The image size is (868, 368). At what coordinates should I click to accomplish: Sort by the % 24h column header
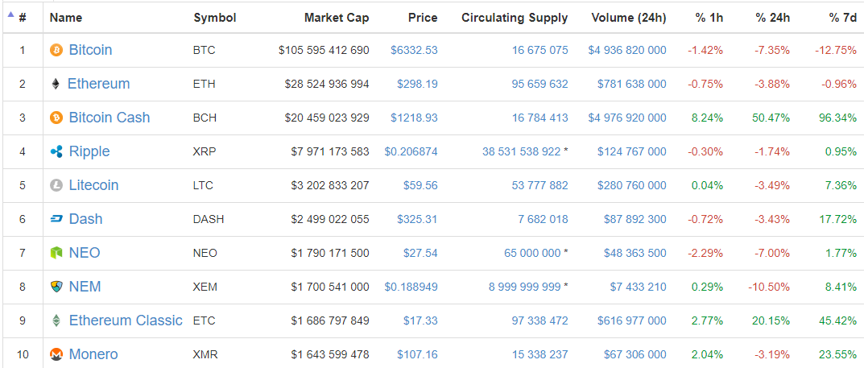tap(772, 18)
